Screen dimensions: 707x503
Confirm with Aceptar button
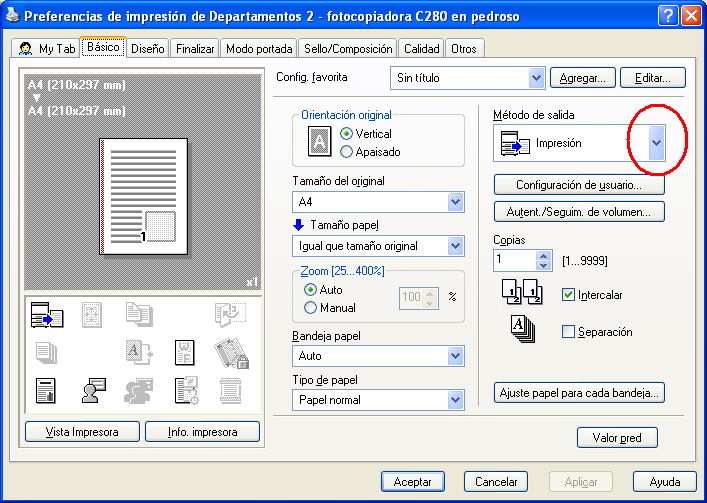point(413,482)
